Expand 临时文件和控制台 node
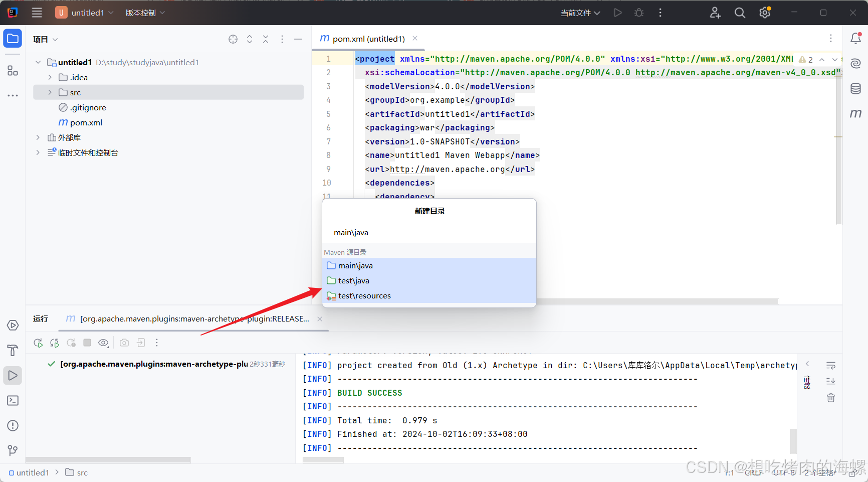 coord(38,152)
